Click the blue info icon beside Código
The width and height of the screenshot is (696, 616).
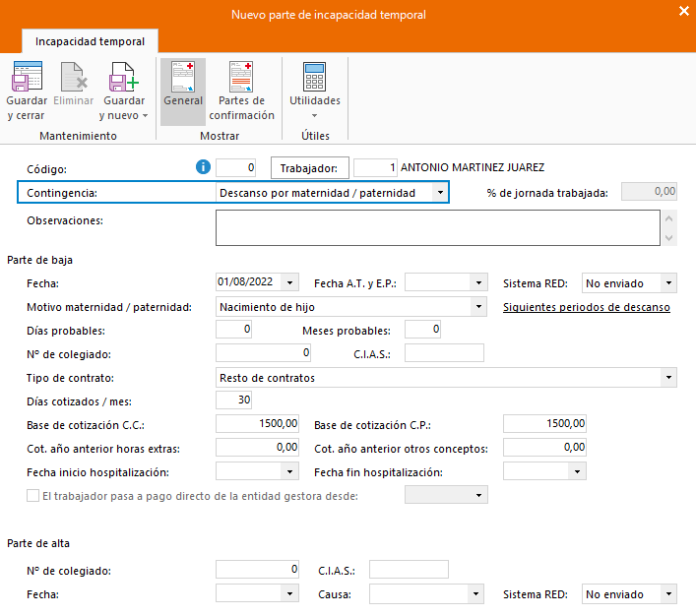point(205,167)
